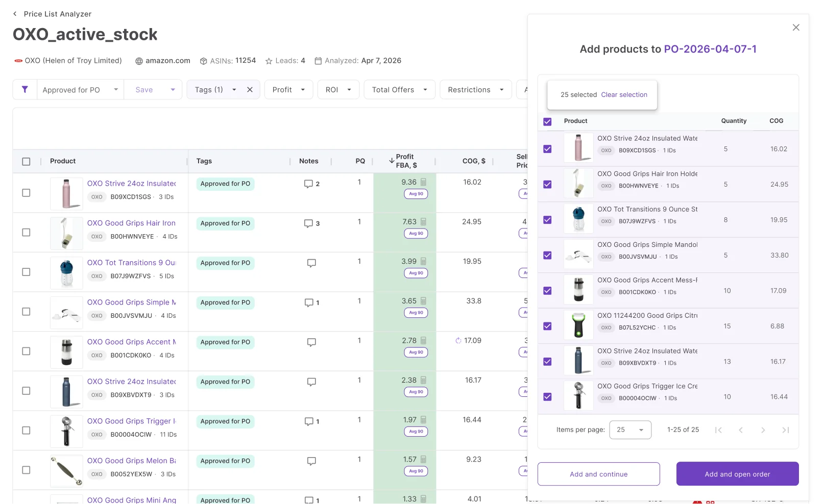Expand the Approved for PO filter dropdown
The image size is (825, 504).
pos(116,90)
